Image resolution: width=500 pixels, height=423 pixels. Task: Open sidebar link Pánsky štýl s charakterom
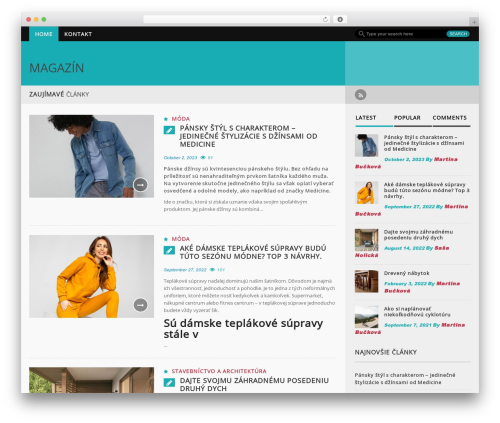click(x=424, y=143)
